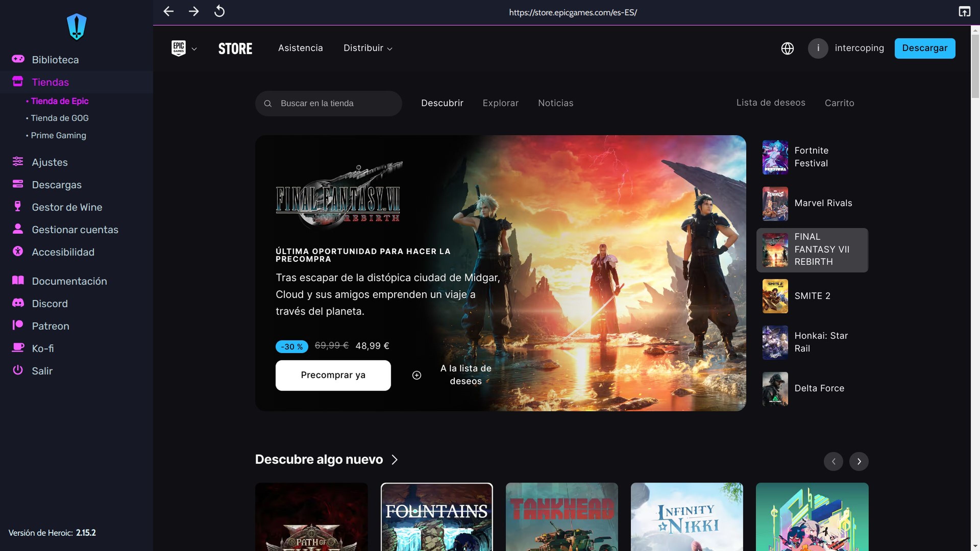Select Fortnite Festival in the featured list
The width and height of the screenshot is (980, 551).
click(x=812, y=157)
